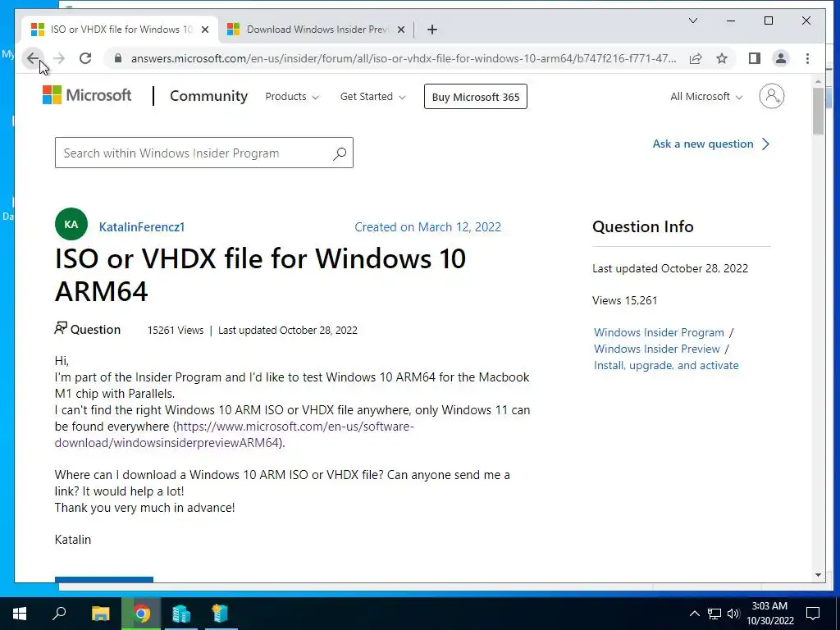Open KatalinFerencz1 profile link
The width and height of the screenshot is (840, 630).
click(142, 226)
